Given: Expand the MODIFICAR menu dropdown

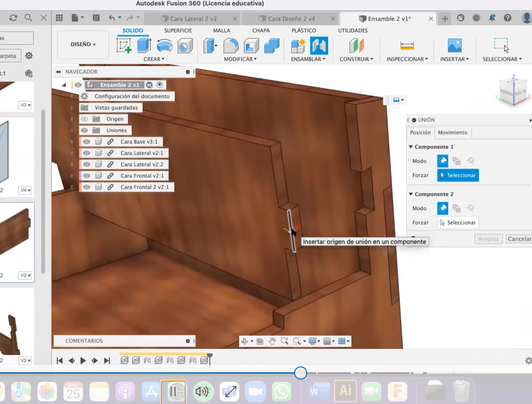Looking at the screenshot, I should (x=240, y=59).
